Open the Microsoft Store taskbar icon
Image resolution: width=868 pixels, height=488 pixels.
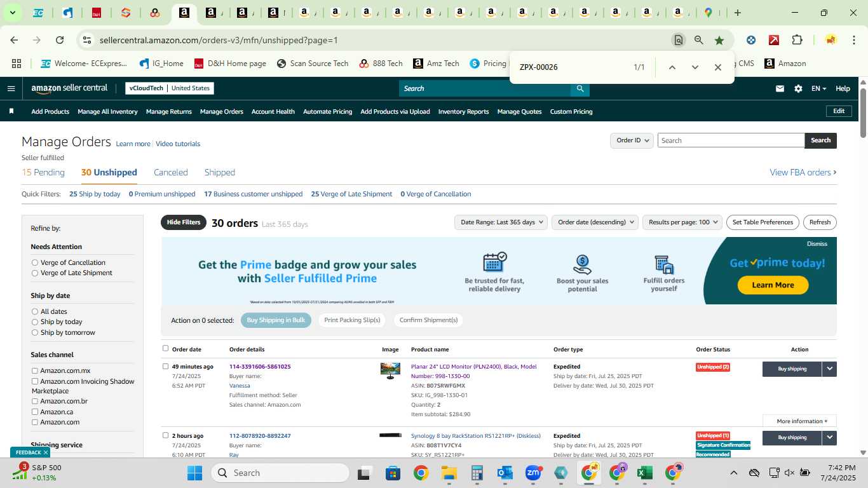click(393, 473)
